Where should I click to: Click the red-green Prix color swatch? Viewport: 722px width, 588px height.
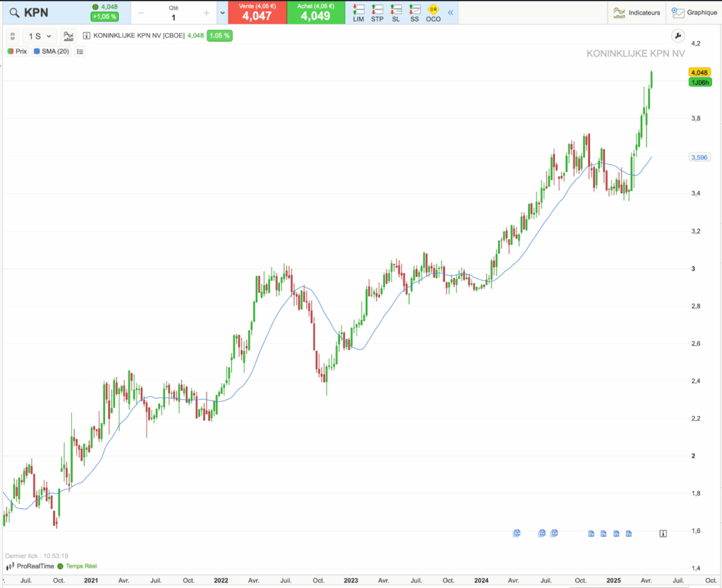pyautogui.click(x=11, y=51)
